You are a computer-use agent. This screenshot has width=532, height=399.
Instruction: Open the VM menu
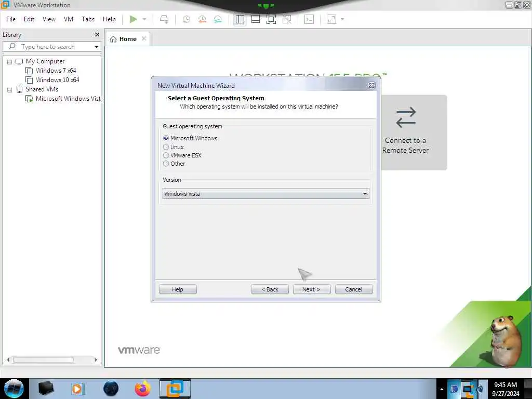[69, 19]
